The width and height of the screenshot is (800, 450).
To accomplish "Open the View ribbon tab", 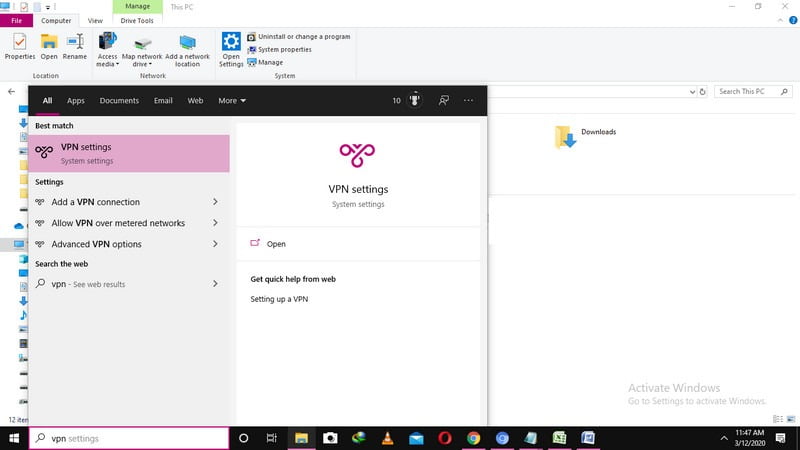I will point(95,20).
